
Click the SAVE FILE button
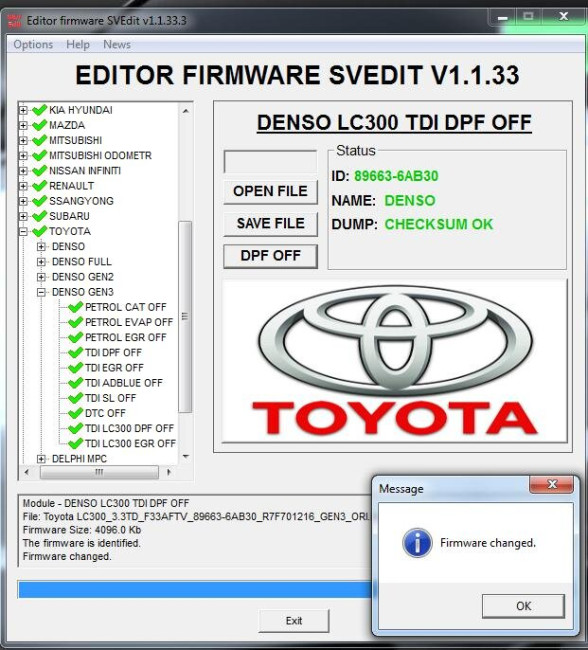point(270,224)
